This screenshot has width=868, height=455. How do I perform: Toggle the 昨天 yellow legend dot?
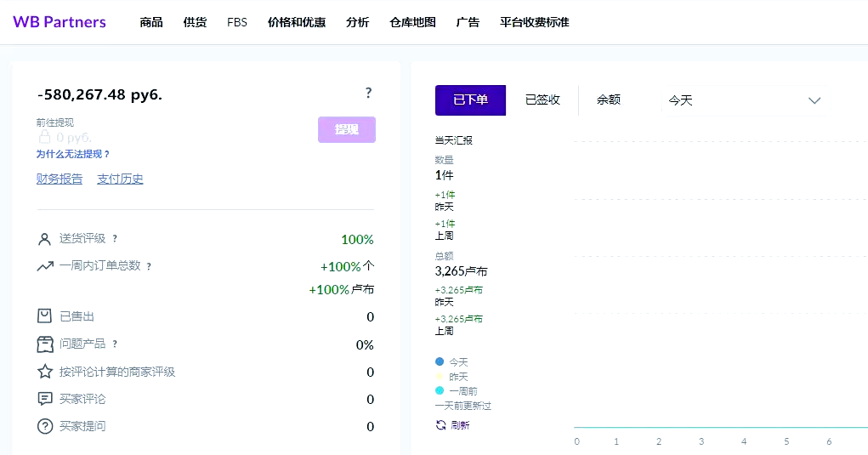coord(440,377)
